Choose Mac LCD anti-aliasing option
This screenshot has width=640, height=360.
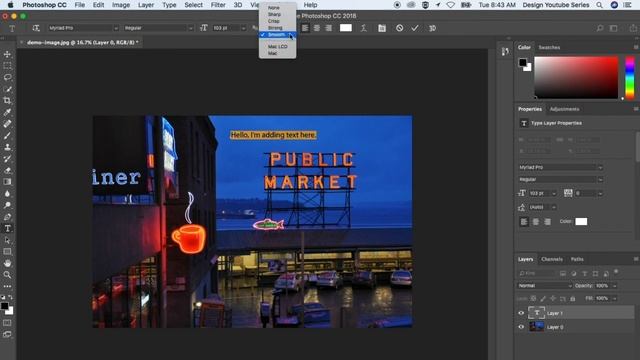point(277,47)
